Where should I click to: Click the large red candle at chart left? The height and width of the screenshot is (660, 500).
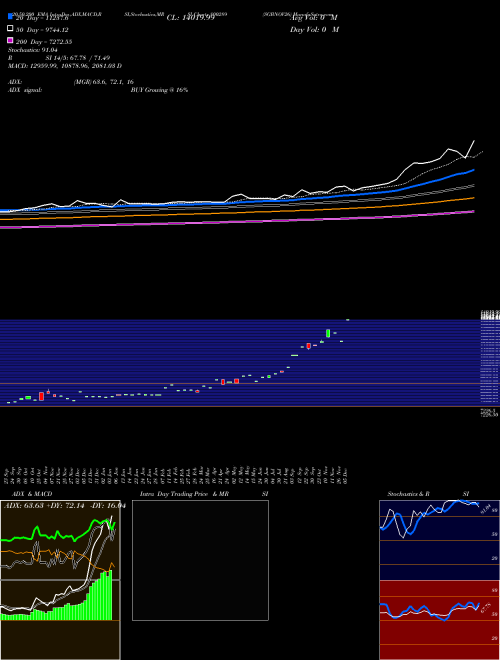(x=41, y=396)
